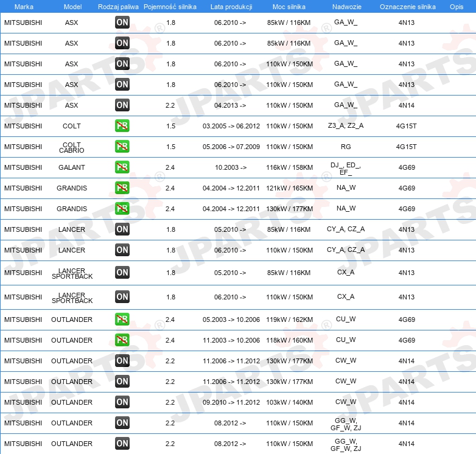Click ON icon in LANCER CY_A 05.2010 row
Screen dimensions: 476x454
[122, 229]
